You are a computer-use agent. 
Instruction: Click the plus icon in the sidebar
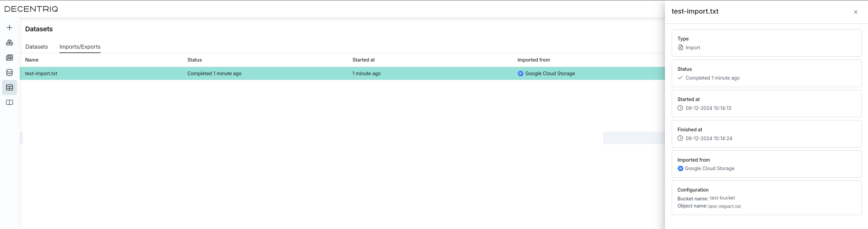coord(10,28)
